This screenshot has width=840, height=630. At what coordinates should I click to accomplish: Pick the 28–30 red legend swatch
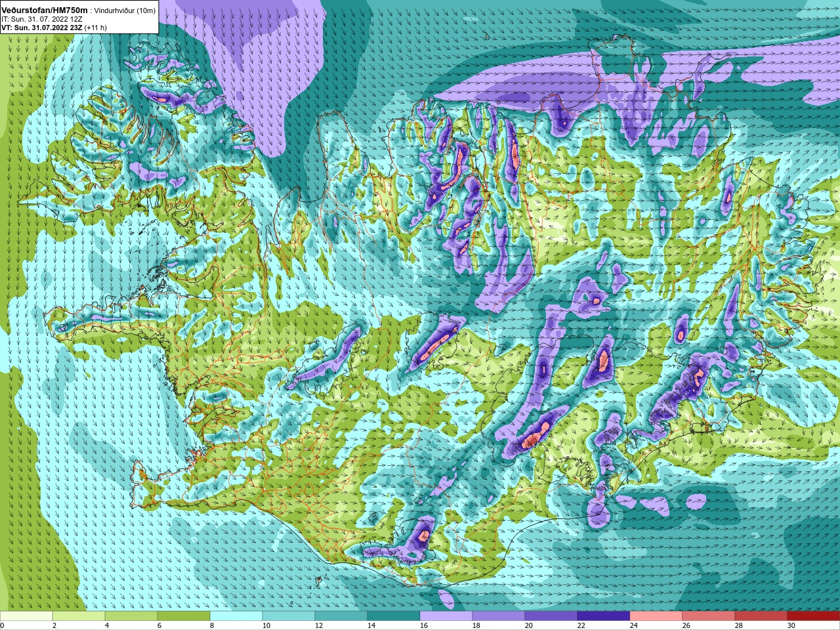click(x=761, y=616)
